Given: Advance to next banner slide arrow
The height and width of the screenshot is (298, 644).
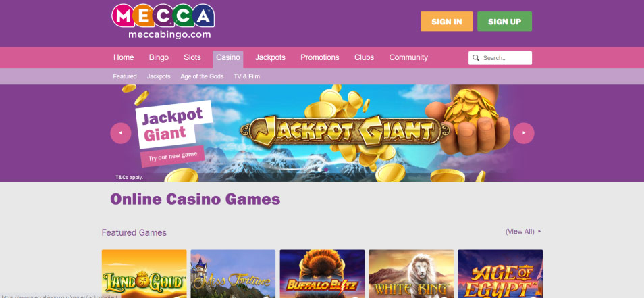Looking at the screenshot, I should click(524, 133).
